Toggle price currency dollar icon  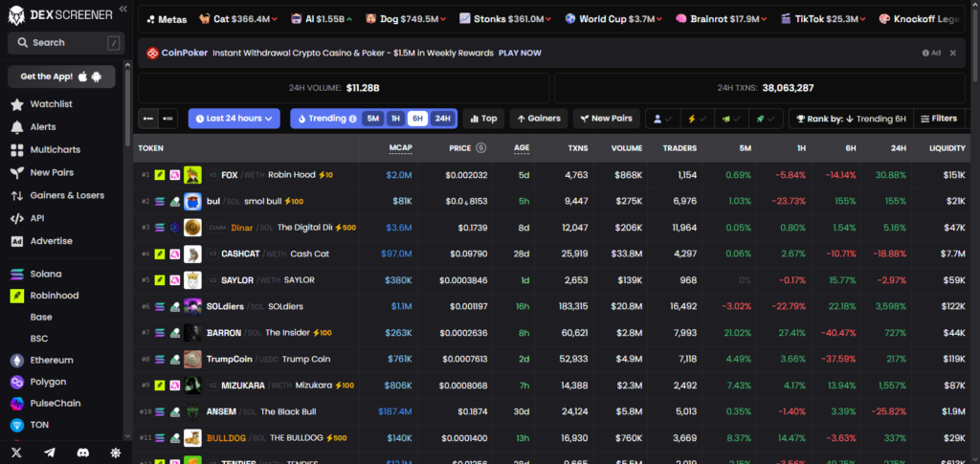click(480, 148)
